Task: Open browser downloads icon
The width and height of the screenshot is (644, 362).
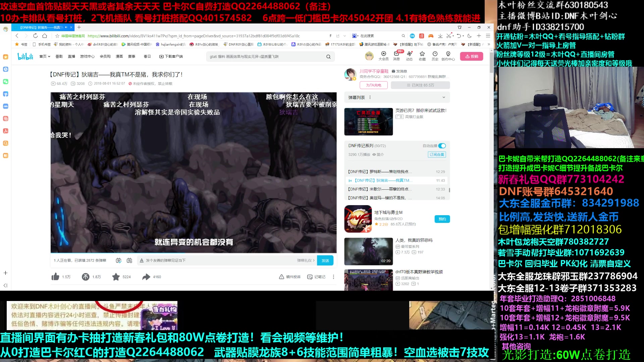Action: 440,36
